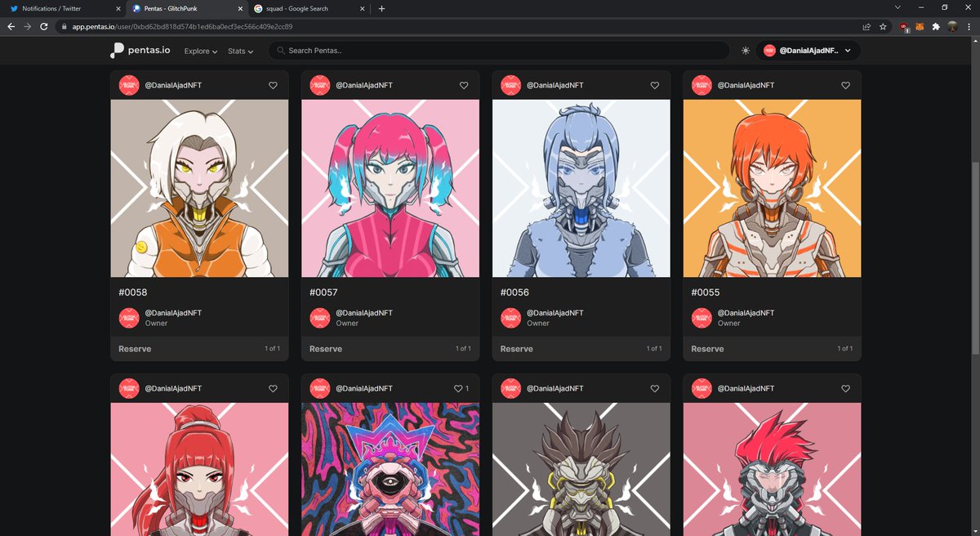Click the Search Pentas input field

coord(501,51)
